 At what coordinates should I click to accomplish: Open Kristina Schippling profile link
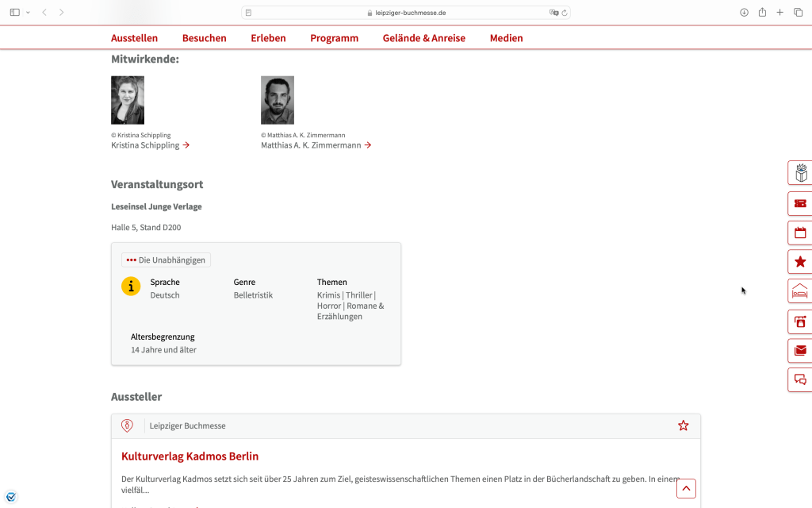pyautogui.click(x=150, y=145)
